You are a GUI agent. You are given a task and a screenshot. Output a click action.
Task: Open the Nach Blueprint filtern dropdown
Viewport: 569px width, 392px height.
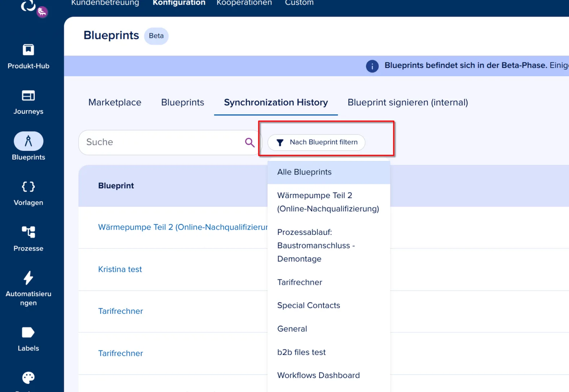(x=316, y=142)
